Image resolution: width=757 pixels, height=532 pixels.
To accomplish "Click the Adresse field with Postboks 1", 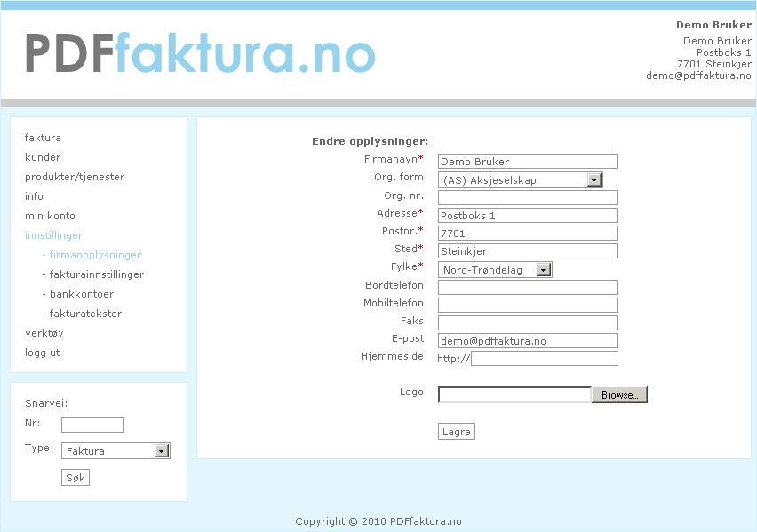I will [x=528, y=215].
